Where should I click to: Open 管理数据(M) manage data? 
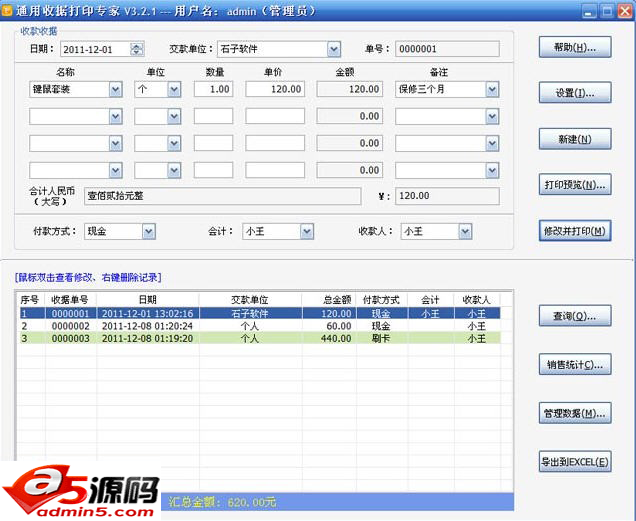(x=575, y=413)
